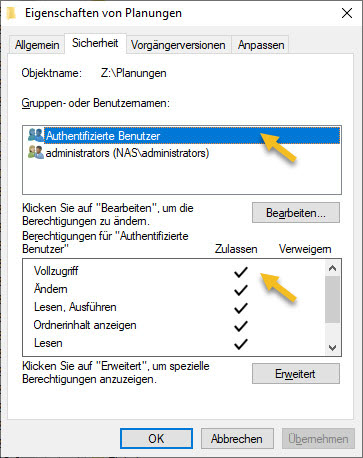Select the Sicherheit tab

click(x=95, y=43)
